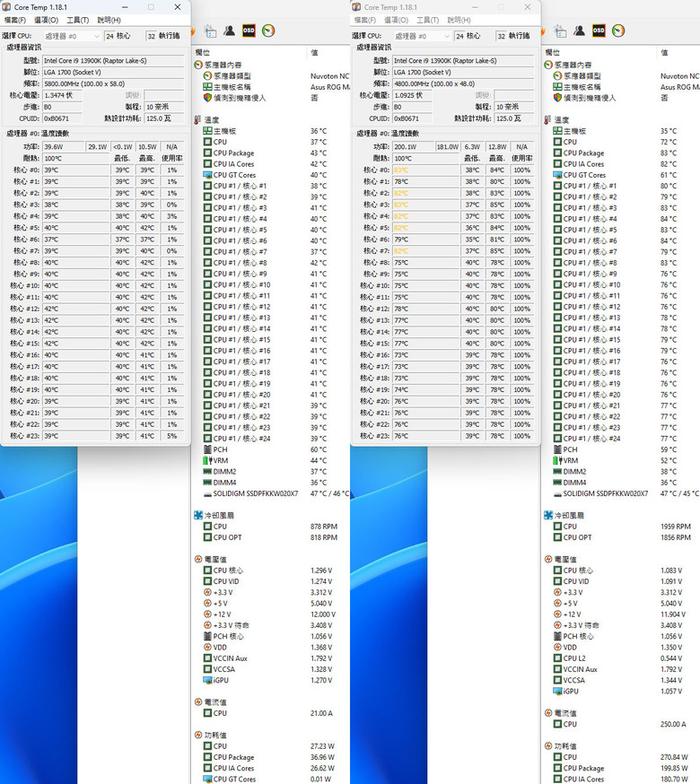Click the VRM sensor icon in the row reading 52 °C
This screenshot has height=784, width=700.
(x=557, y=460)
